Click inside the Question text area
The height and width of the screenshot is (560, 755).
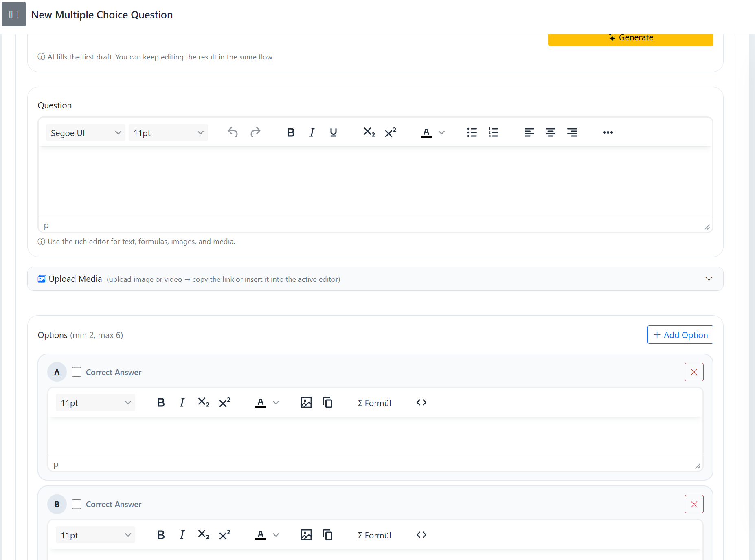(x=375, y=181)
